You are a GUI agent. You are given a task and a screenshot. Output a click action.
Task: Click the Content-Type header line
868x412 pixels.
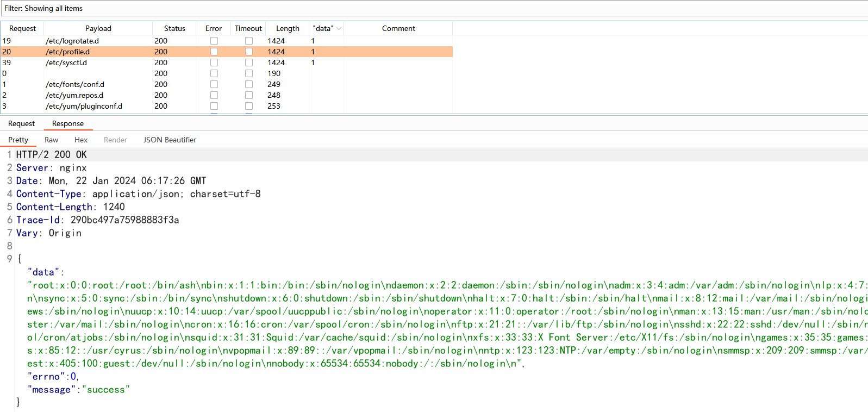click(x=139, y=194)
